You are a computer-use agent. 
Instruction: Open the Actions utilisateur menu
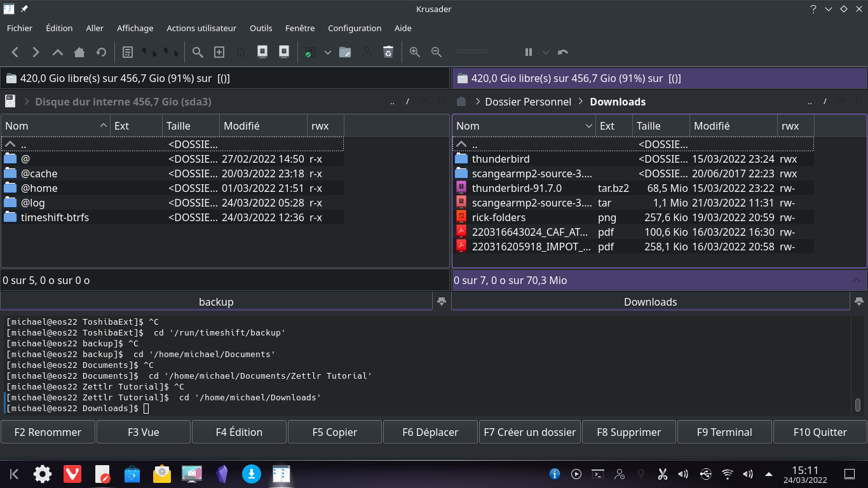(x=201, y=28)
